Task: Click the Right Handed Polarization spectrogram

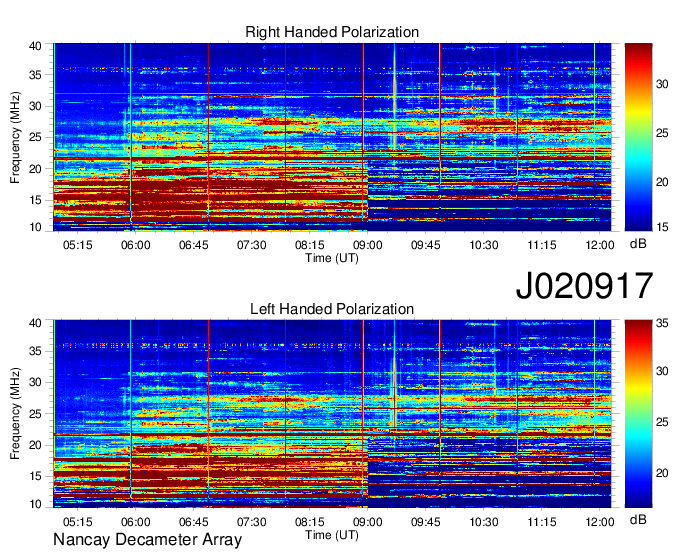Action: (x=332, y=137)
